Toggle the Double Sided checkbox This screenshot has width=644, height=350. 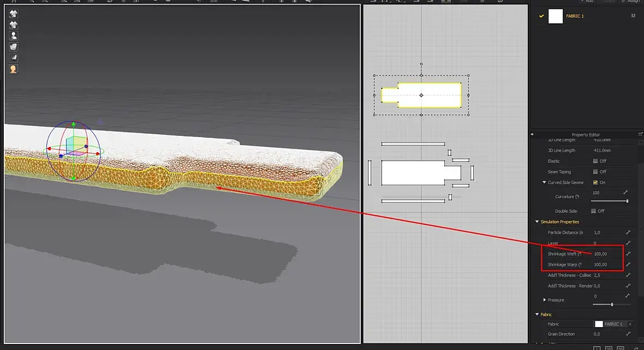pos(593,211)
